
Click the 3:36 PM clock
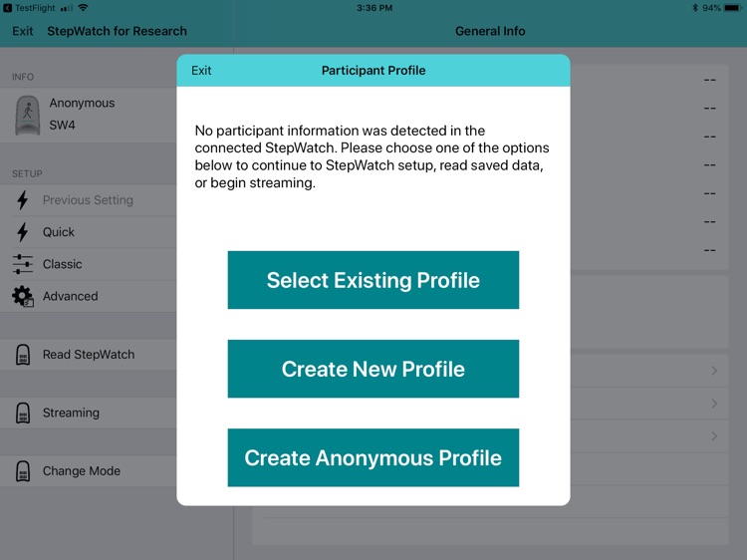374,8
